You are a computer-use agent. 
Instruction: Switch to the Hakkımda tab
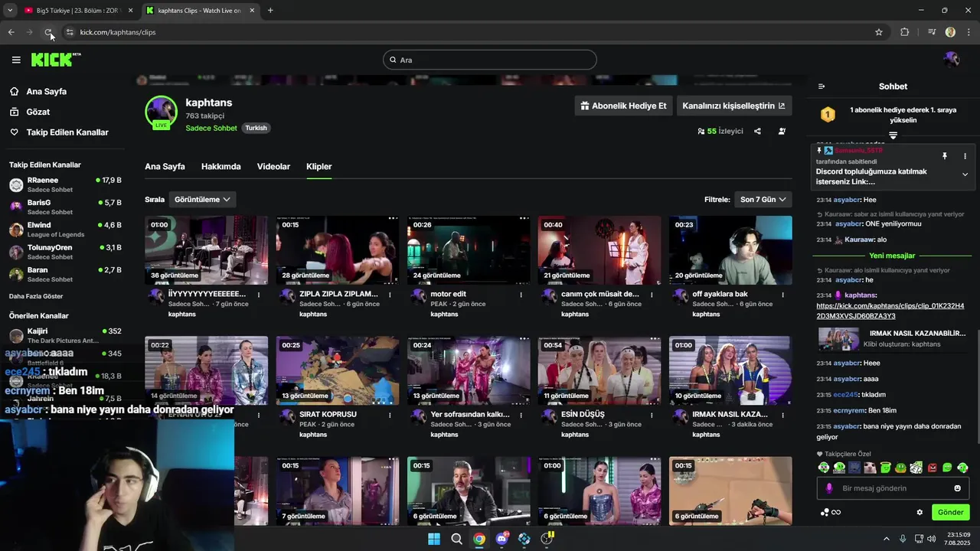pyautogui.click(x=220, y=166)
